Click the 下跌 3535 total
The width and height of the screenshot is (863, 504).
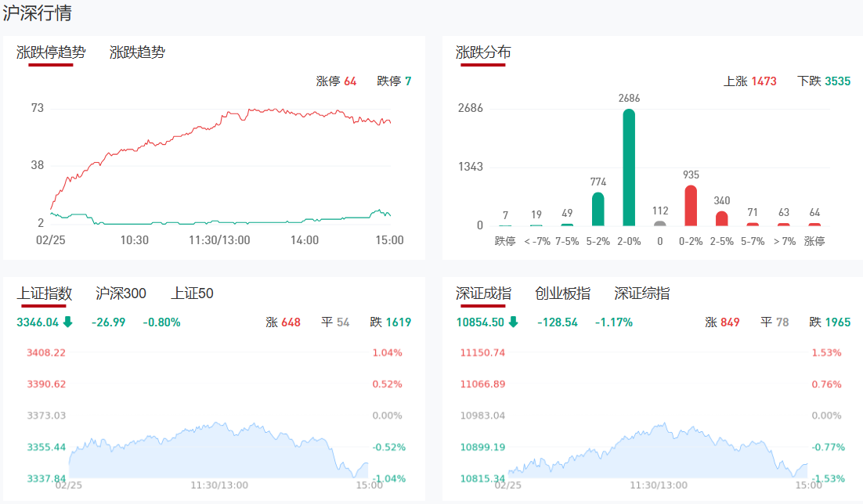coord(824,81)
